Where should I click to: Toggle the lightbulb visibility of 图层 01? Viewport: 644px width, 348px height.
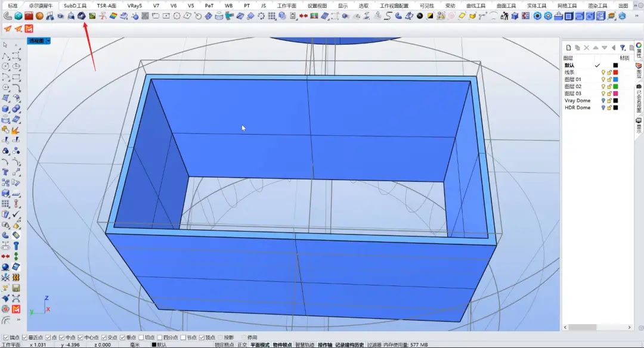(603, 79)
